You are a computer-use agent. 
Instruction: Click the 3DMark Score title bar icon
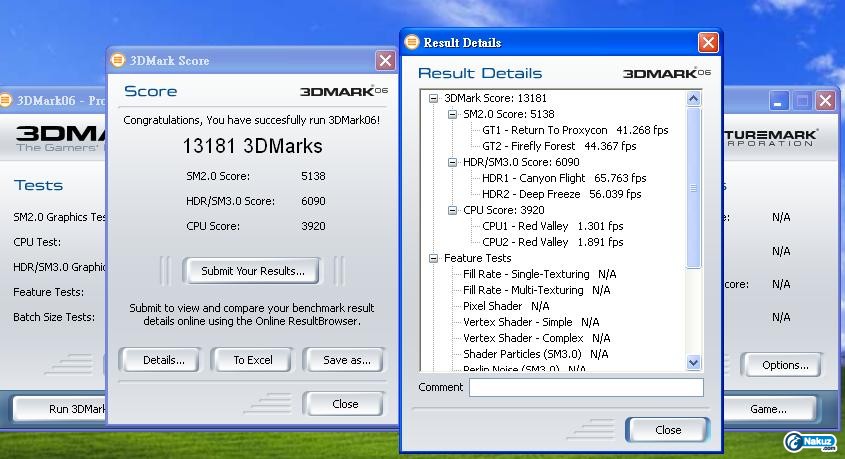(x=118, y=60)
